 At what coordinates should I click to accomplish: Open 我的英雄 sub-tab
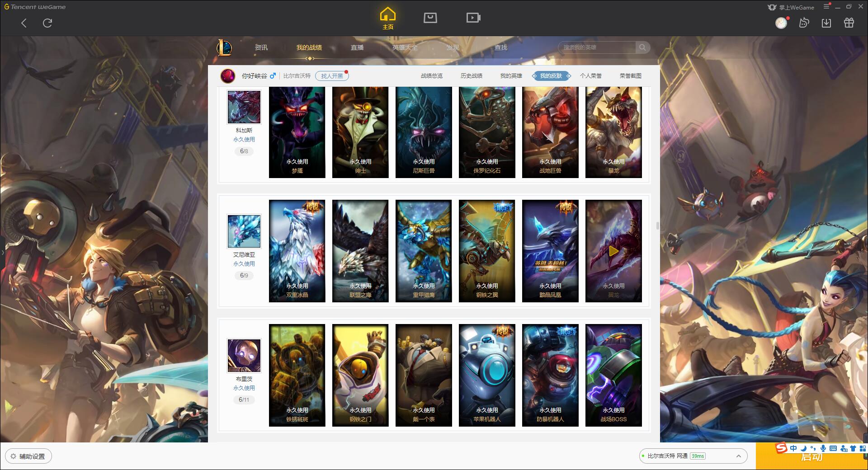pos(511,76)
